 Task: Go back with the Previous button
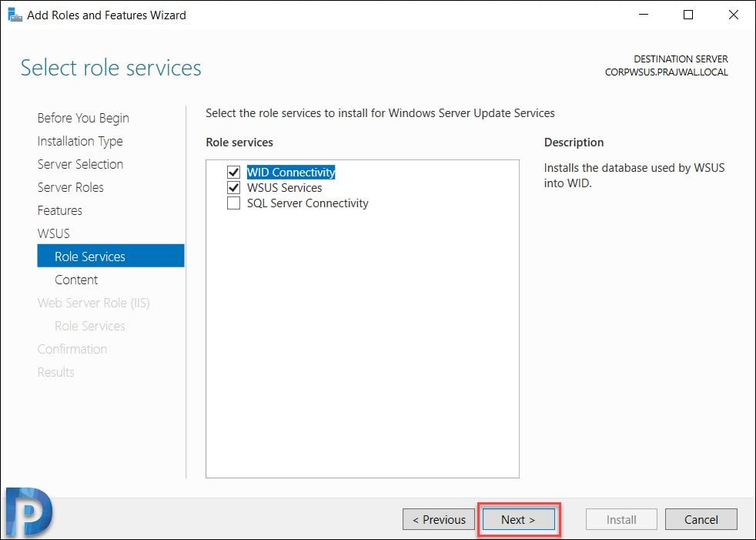pyautogui.click(x=439, y=520)
